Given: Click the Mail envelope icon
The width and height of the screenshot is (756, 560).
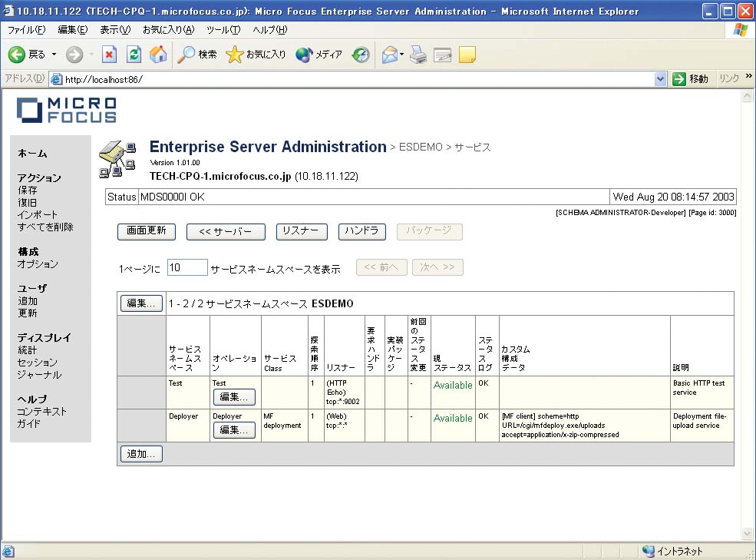Looking at the screenshot, I should [390, 55].
